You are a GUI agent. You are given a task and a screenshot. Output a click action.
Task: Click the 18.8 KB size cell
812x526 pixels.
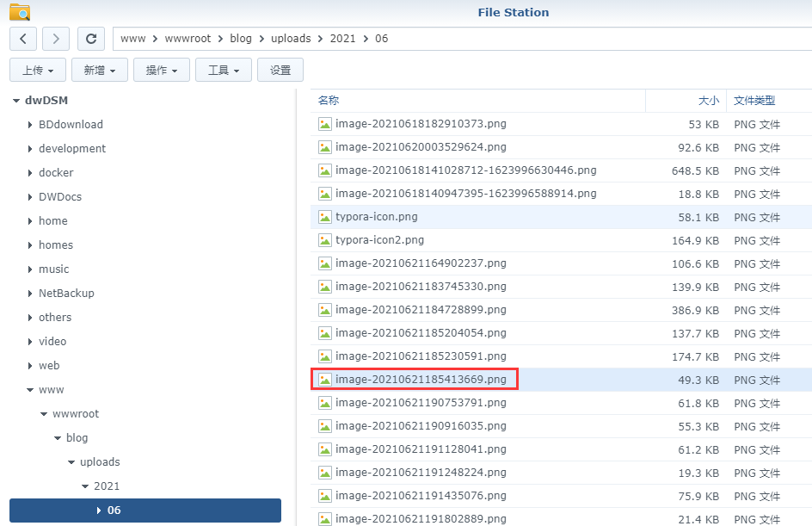click(698, 195)
